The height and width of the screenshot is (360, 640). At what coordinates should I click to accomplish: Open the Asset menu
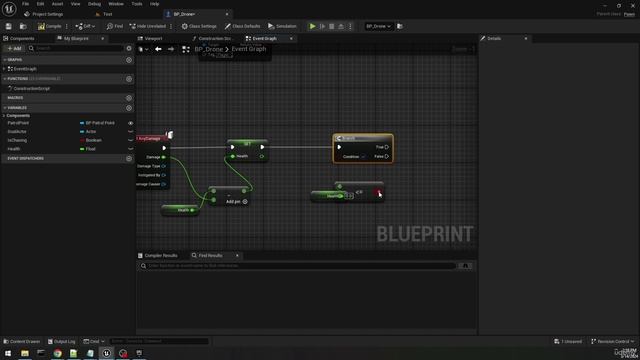coord(58,4)
